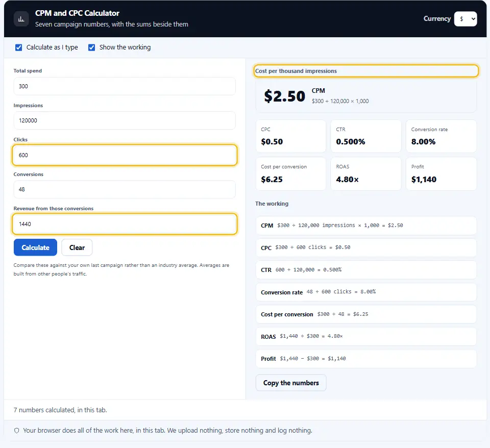Click the Copy the numbers button
The height and width of the screenshot is (448, 490).
[291, 383]
